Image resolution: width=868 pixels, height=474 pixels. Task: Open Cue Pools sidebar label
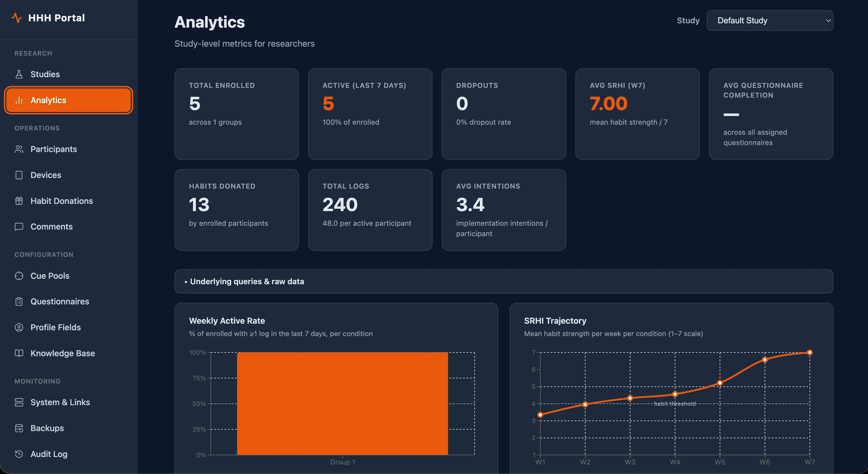click(x=50, y=276)
